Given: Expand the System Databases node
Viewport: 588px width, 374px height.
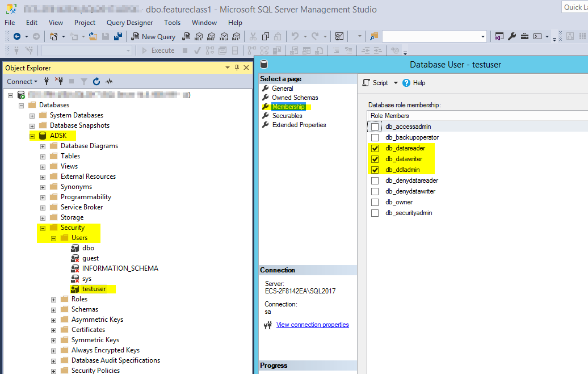Looking at the screenshot, I should [x=32, y=116].
